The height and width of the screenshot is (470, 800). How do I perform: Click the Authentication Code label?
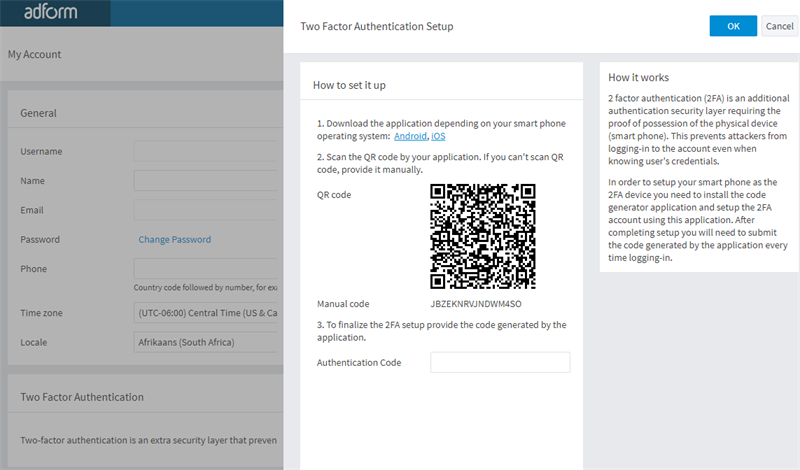(x=359, y=363)
